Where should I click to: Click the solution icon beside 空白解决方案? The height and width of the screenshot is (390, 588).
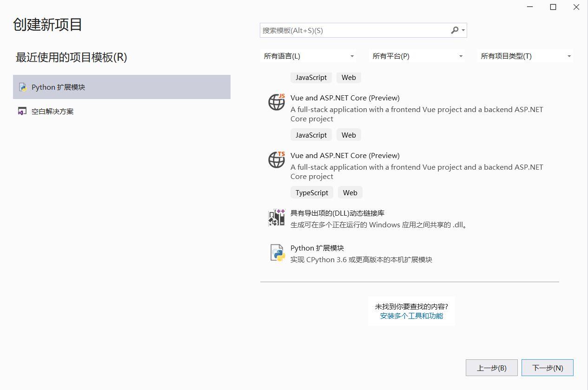point(22,111)
